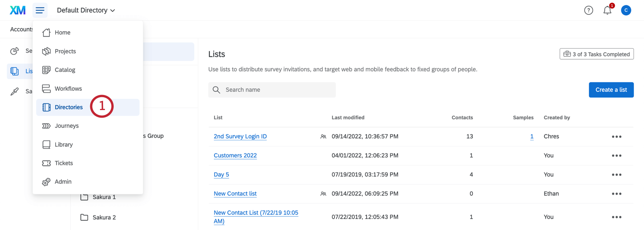
Task: Open the Customers 2022 list link
Action: pyautogui.click(x=235, y=155)
